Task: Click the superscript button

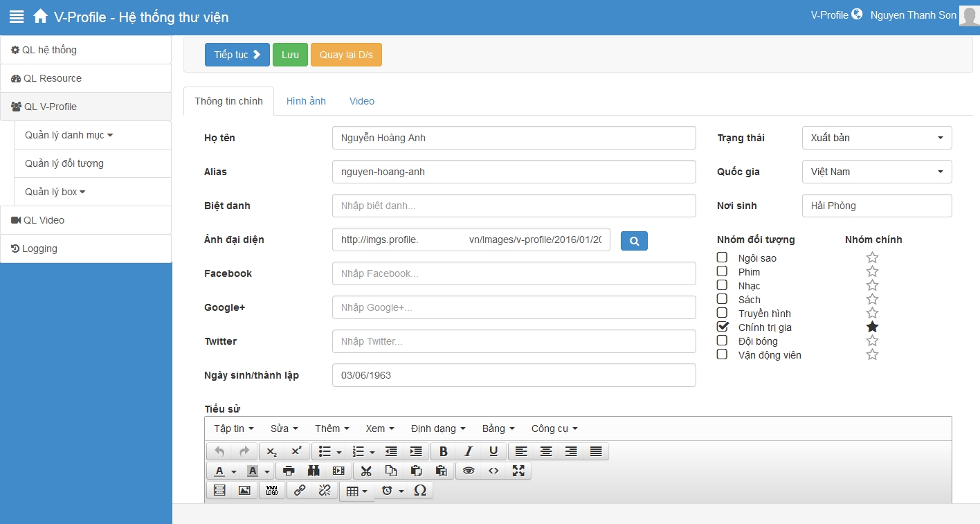Action: pyautogui.click(x=296, y=451)
